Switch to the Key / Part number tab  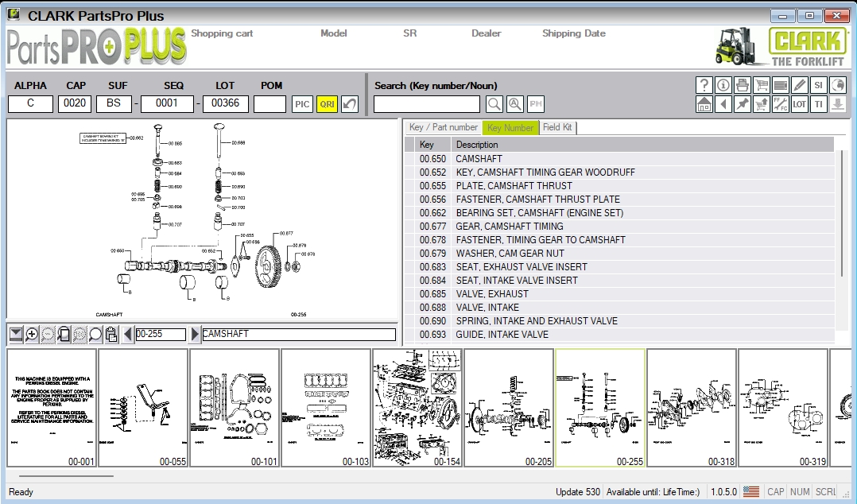(x=443, y=127)
